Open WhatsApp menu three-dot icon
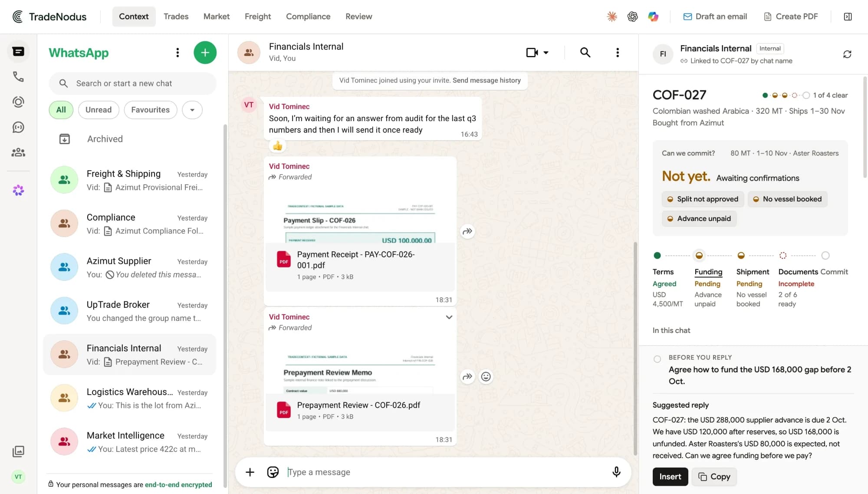 pos(178,53)
